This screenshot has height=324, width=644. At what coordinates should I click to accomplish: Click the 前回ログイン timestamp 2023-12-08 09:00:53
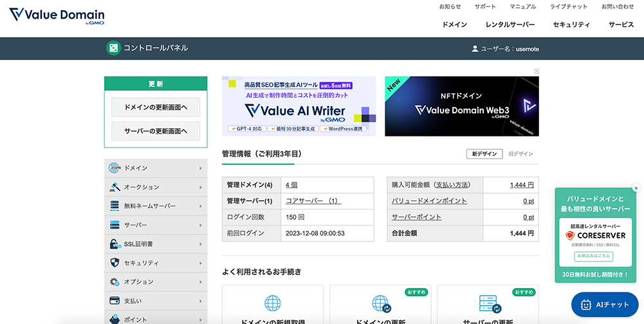tap(315, 233)
